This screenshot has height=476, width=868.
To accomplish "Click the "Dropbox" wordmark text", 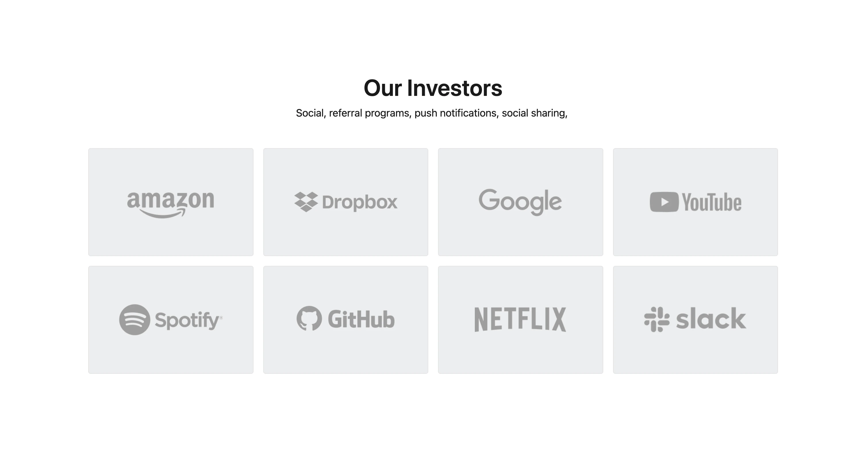I will click(x=360, y=202).
